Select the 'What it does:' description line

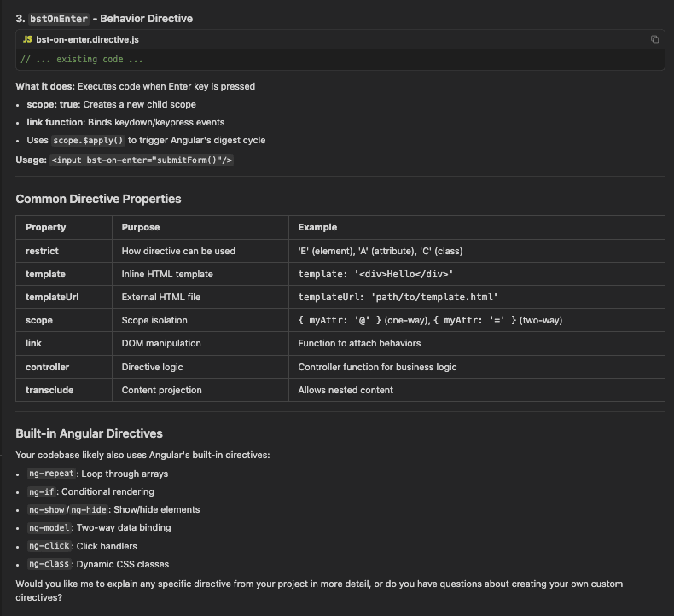[x=136, y=86]
